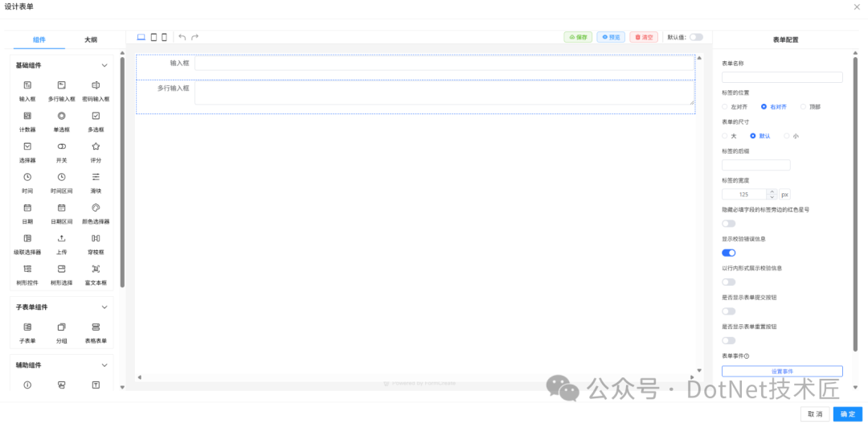Image resolution: width=868 pixels, height=424 pixels.
Task: Collapse the 辅助组件 section chevron
Action: [104, 364]
